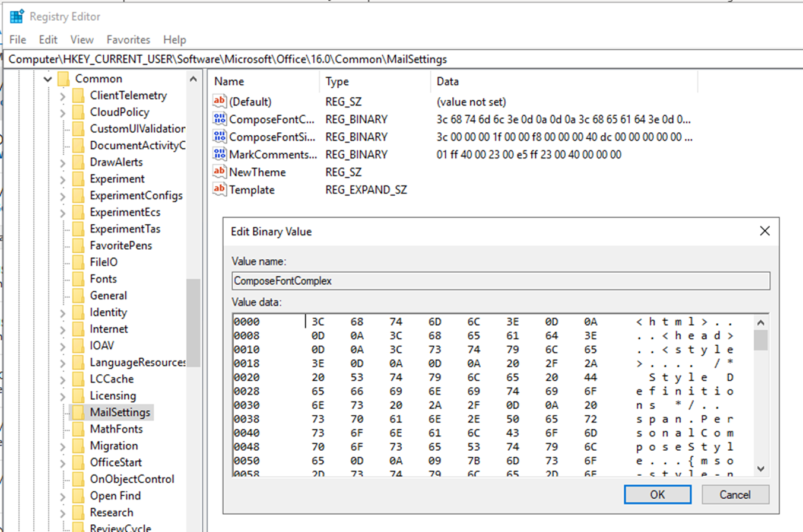Click the FileIO folder icon
The height and width of the screenshot is (532, 803).
(78, 262)
